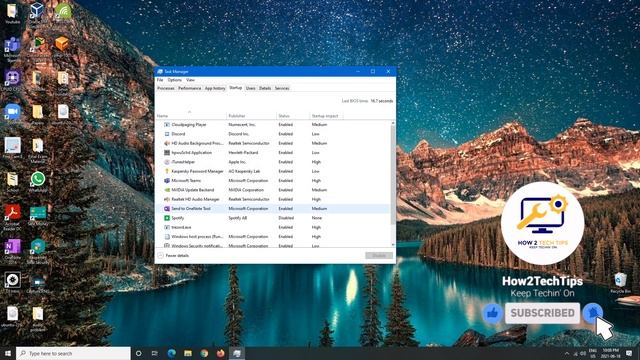Switch to the Users tab
The width and height of the screenshot is (640, 360).
pyautogui.click(x=251, y=88)
